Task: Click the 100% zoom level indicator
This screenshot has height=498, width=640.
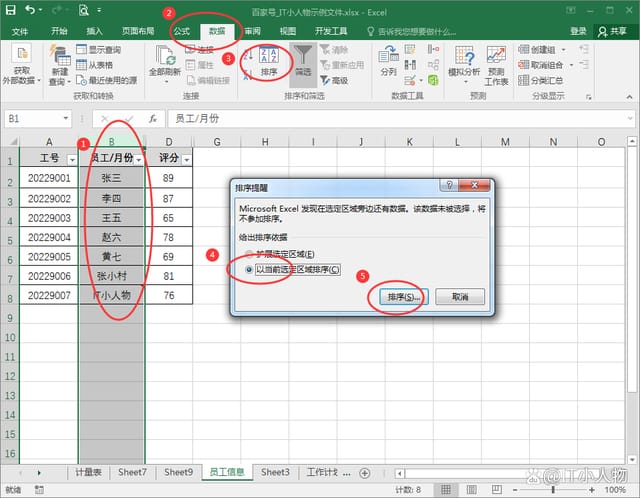Action: click(615, 489)
